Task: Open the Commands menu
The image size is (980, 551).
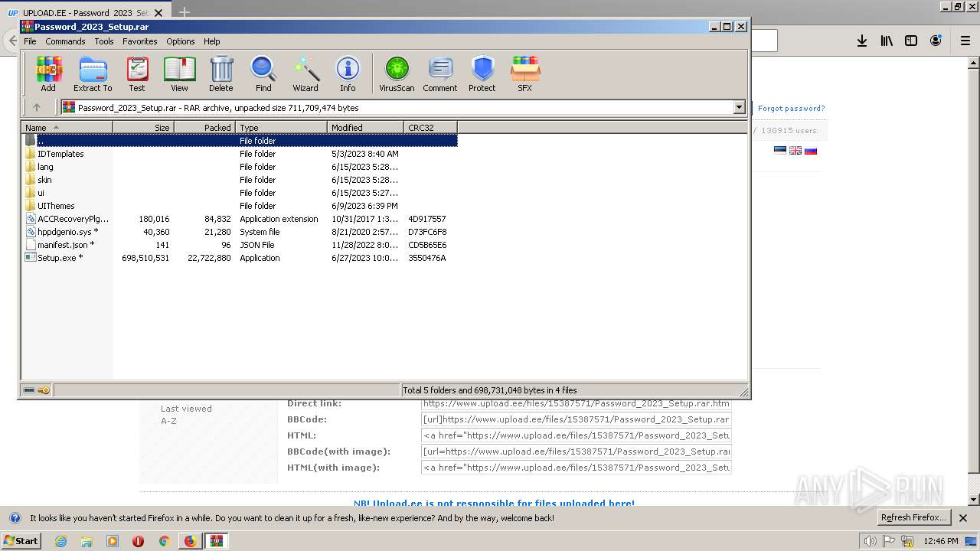Action: coord(65,41)
